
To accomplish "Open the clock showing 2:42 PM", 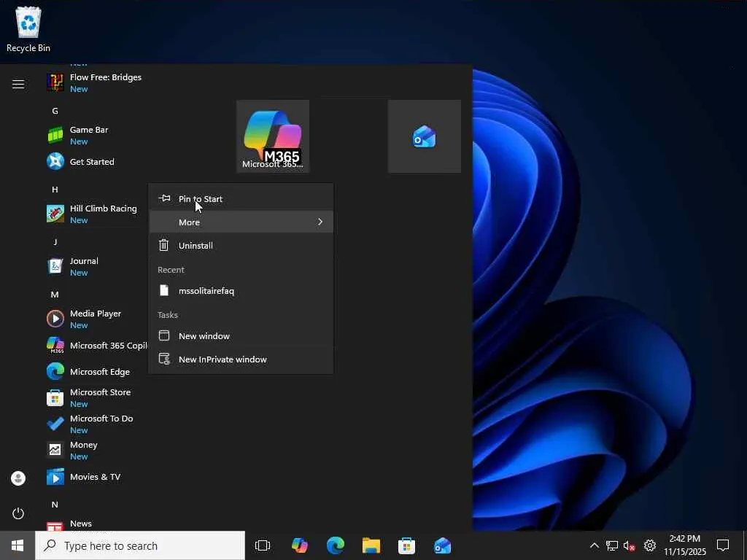I will point(685,545).
